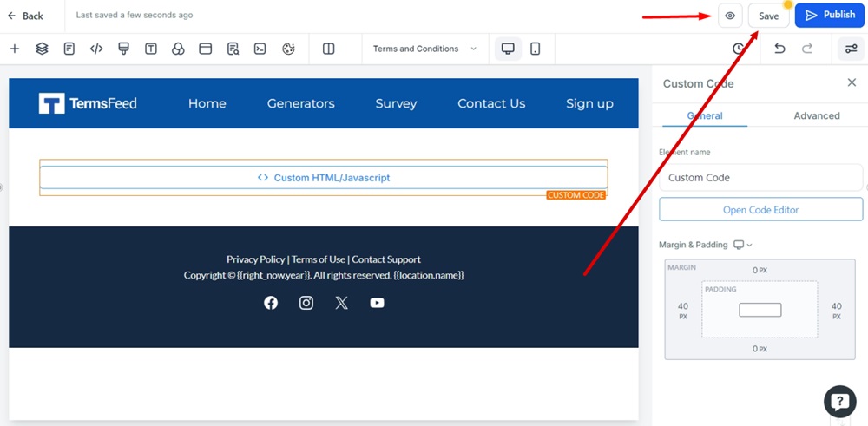
Task: Open the popup window icon in toolbar
Action: (x=206, y=49)
